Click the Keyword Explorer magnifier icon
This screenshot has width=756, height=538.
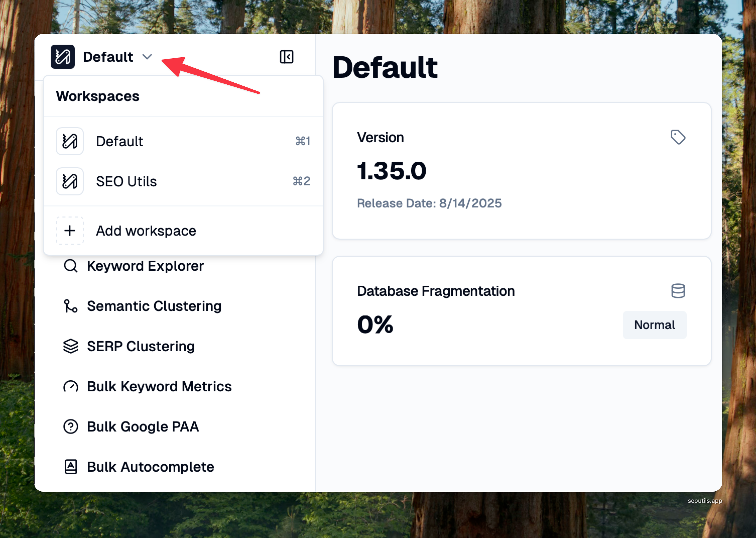coord(71,266)
